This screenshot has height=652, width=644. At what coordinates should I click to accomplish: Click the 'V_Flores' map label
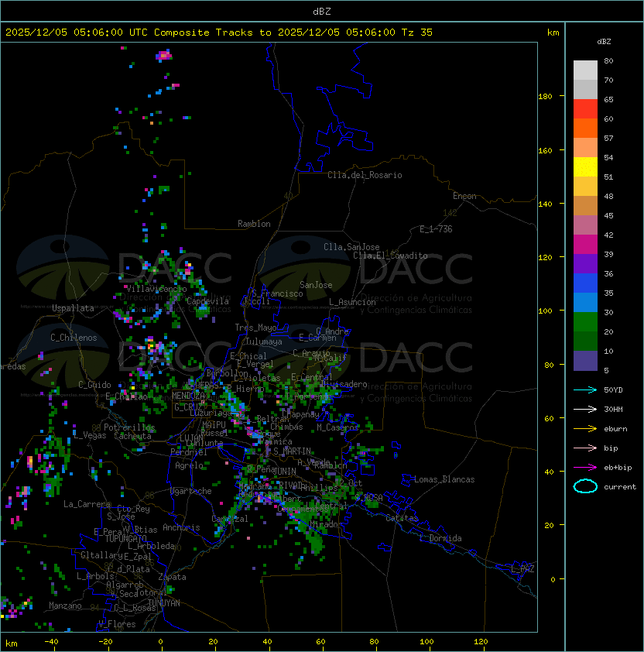[x=117, y=624]
